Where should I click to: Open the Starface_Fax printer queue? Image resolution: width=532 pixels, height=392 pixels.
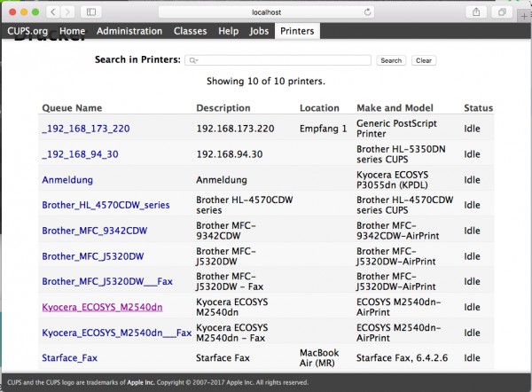pos(69,357)
